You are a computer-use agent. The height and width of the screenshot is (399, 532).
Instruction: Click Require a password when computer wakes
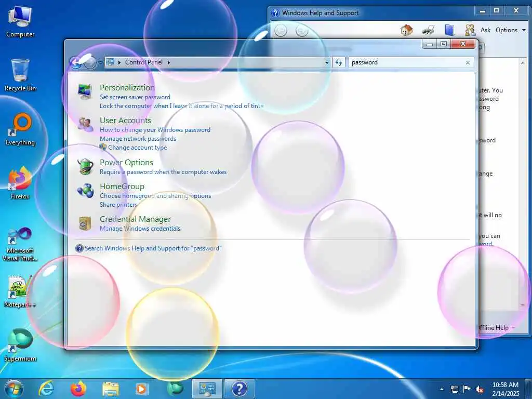[163, 172]
